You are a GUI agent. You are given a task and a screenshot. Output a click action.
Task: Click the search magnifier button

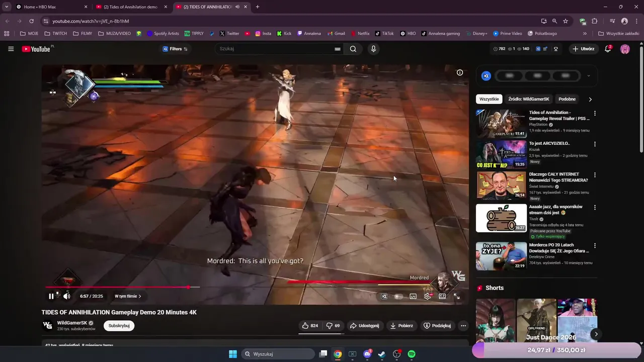(353, 49)
